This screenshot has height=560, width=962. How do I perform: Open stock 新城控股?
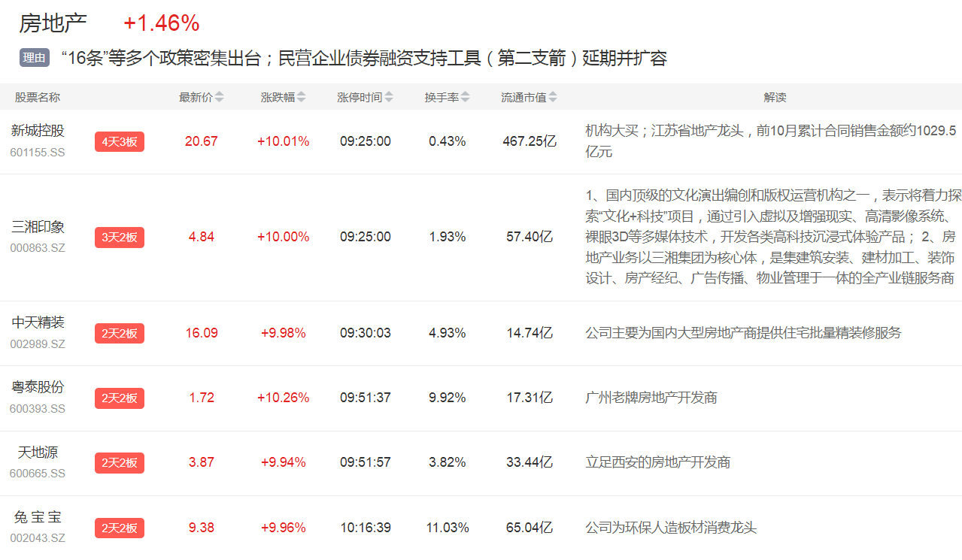click(x=38, y=131)
